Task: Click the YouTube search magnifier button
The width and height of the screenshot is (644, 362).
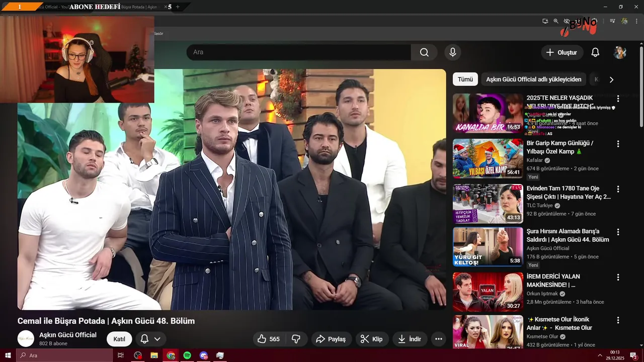Action: tap(424, 52)
